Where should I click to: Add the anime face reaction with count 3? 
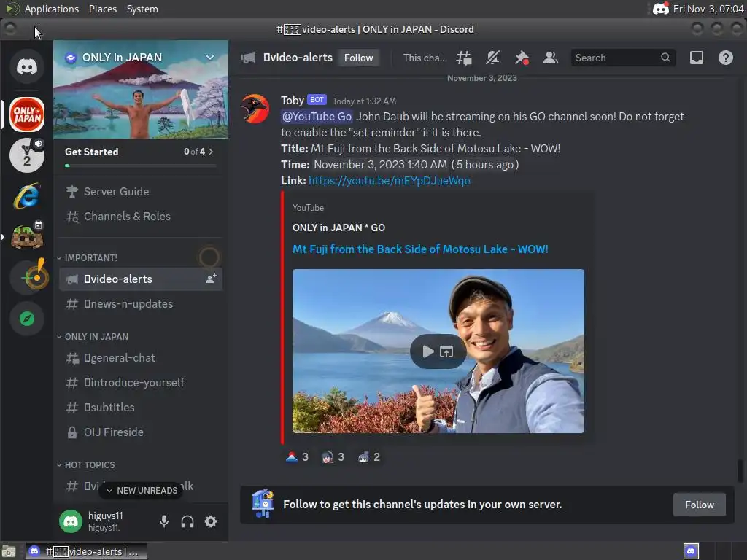[x=333, y=457]
